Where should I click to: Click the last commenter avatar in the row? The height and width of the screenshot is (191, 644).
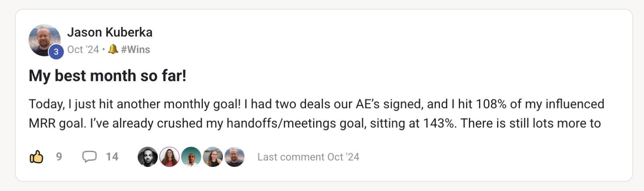(x=234, y=157)
